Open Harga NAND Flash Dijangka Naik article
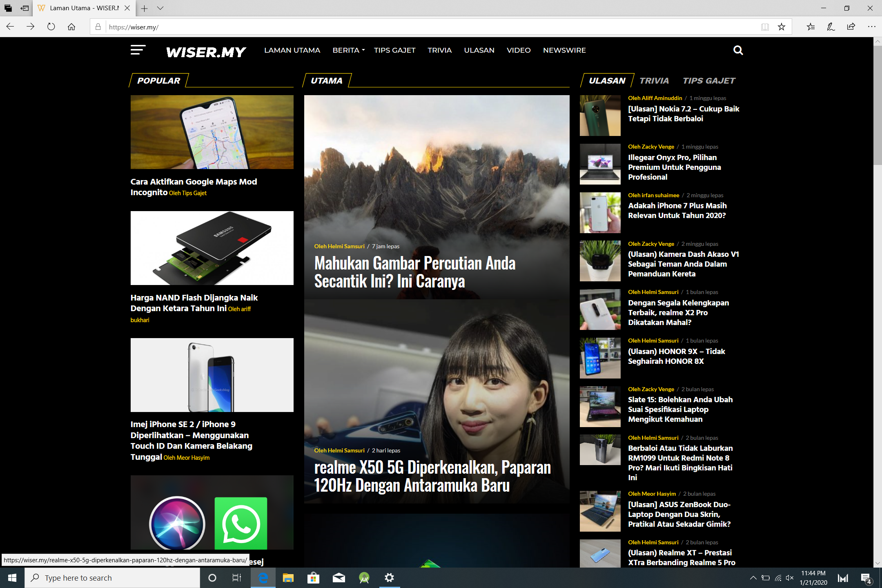This screenshot has width=882, height=588. point(194,303)
